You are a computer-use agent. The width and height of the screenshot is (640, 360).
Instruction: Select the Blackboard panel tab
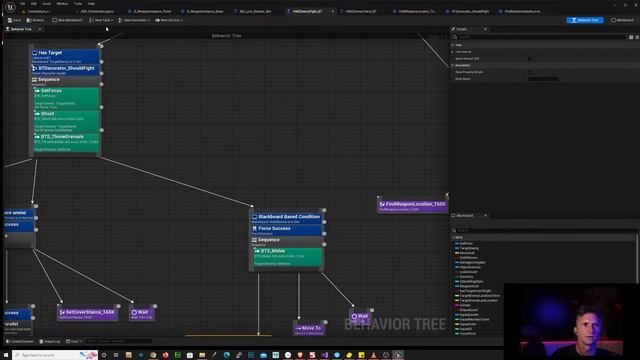point(464,216)
